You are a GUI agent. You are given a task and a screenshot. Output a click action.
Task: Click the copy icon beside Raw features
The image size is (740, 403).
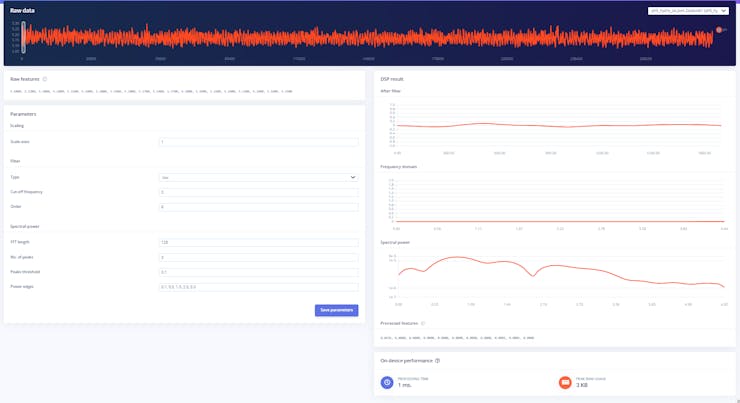click(x=45, y=79)
